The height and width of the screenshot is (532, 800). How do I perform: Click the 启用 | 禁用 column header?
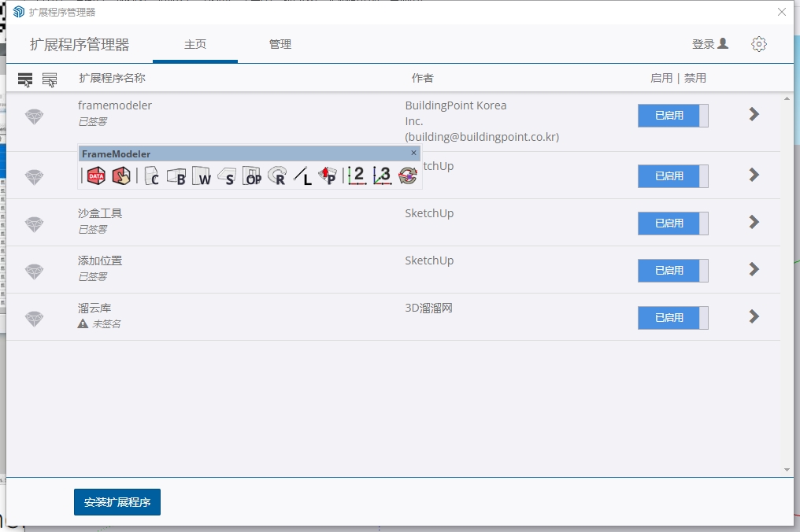tap(678, 78)
